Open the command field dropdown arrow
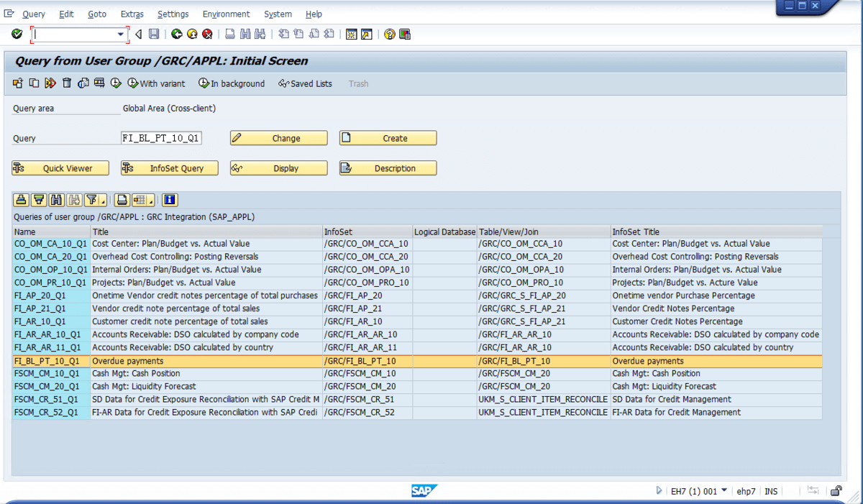Screen dimensions: 863x504 coord(121,35)
